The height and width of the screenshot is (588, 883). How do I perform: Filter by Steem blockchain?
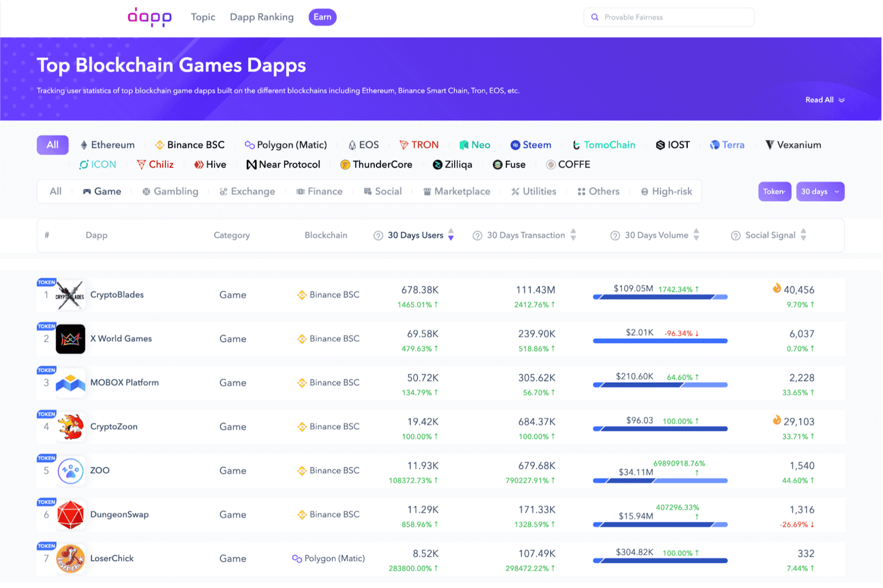(531, 145)
